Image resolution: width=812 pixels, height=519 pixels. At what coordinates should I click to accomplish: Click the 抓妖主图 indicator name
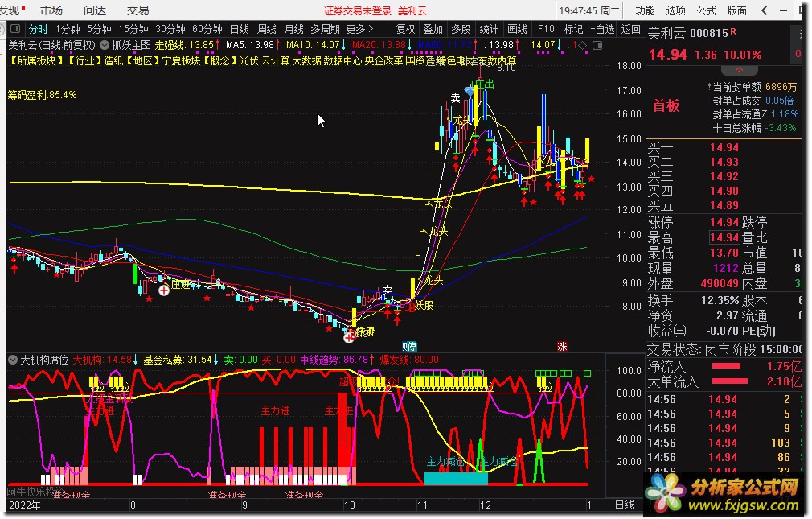[132, 45]
